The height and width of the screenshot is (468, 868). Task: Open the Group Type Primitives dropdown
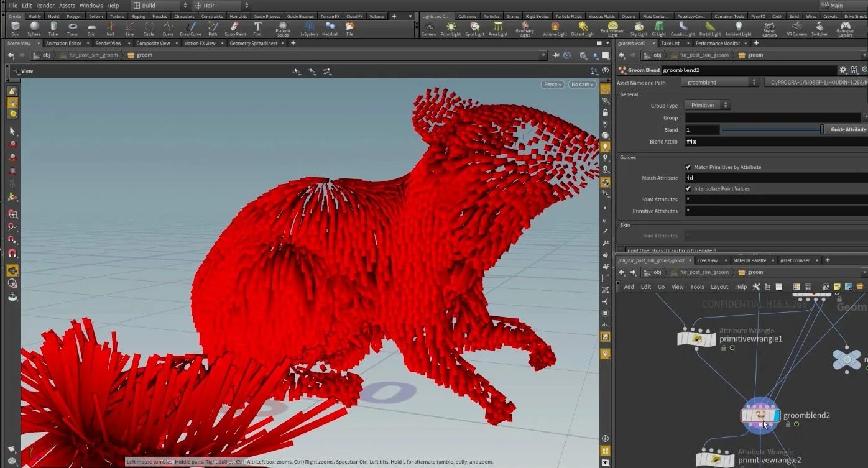click(x=707, y=105)
